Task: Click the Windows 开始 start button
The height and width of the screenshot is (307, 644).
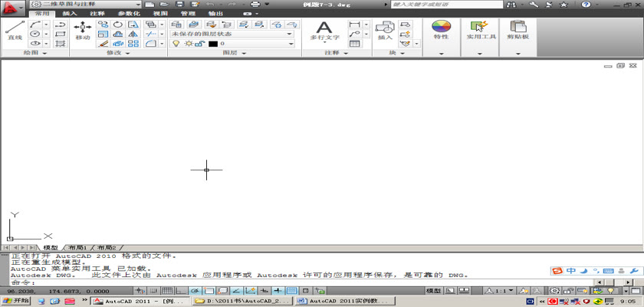Action: click(15, 301)
